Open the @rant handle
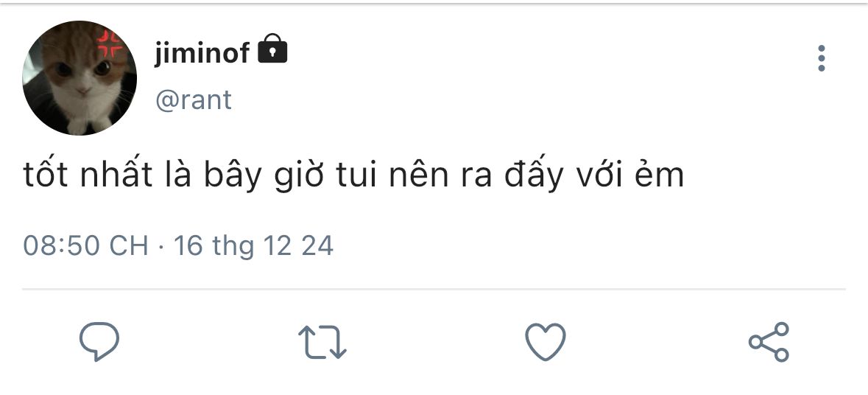 pyautogui.click(x=193, y=101)
